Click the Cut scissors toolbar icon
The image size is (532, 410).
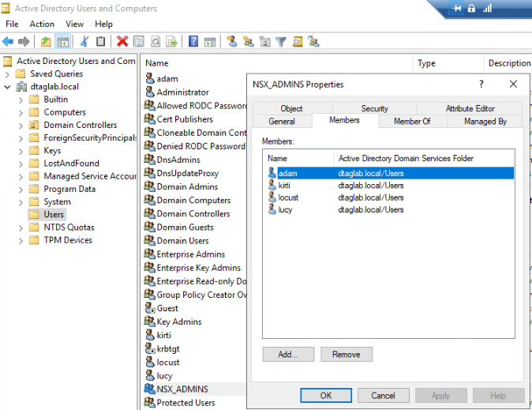click(x=84, y=41)
